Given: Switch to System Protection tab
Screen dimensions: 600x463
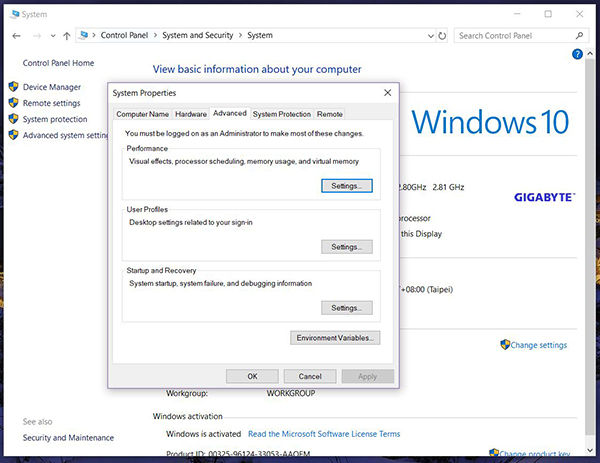Looking at the screenshot, I should pos(282,114).
